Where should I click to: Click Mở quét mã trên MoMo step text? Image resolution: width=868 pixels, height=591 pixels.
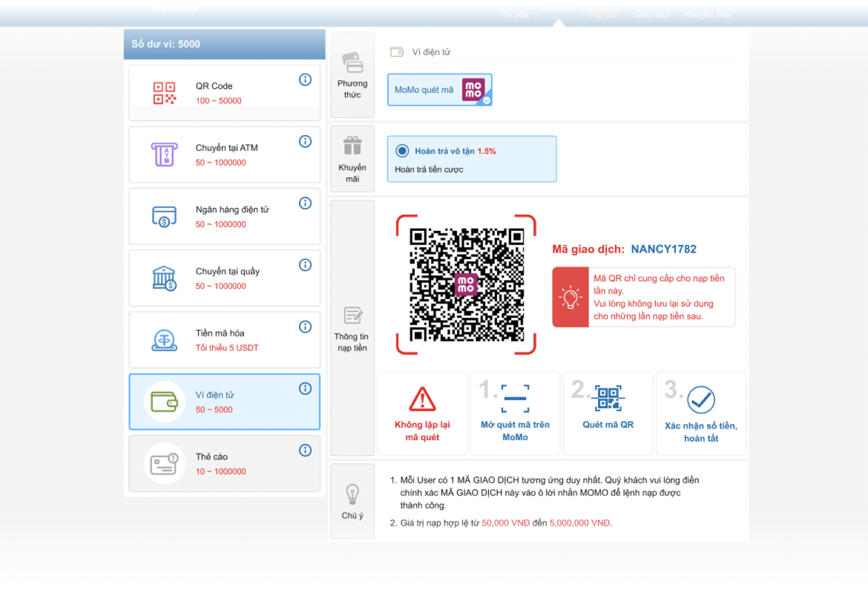point(515,431)
